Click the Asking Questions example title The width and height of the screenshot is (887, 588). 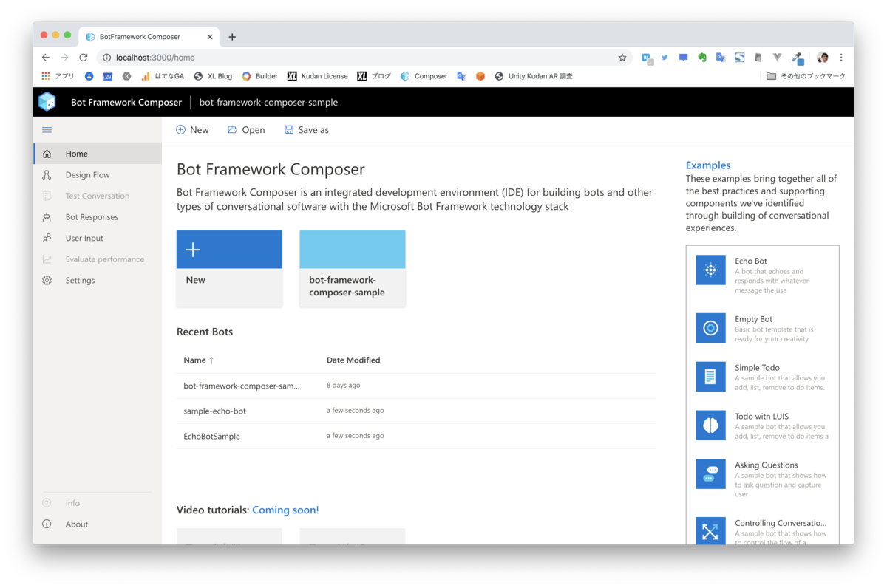(x=767, y=465)
